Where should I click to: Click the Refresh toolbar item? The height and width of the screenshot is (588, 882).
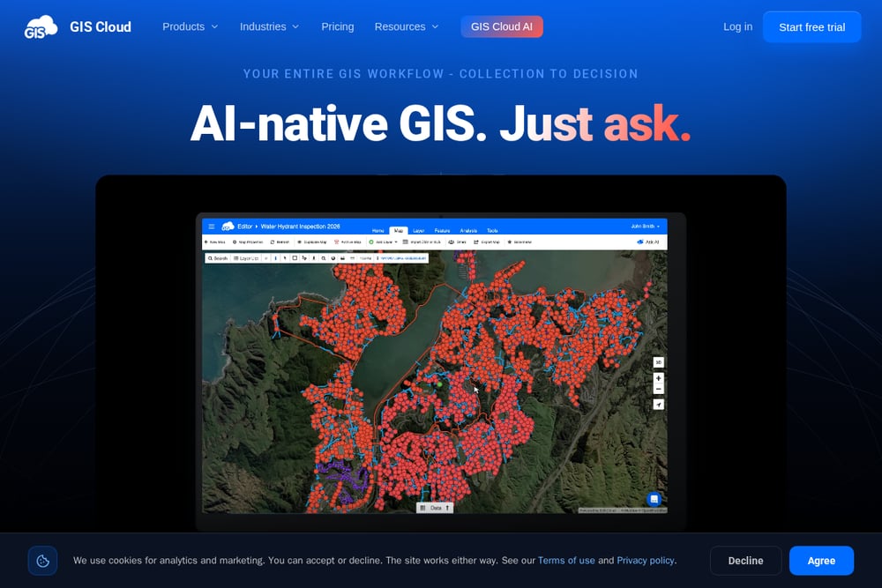280,242
